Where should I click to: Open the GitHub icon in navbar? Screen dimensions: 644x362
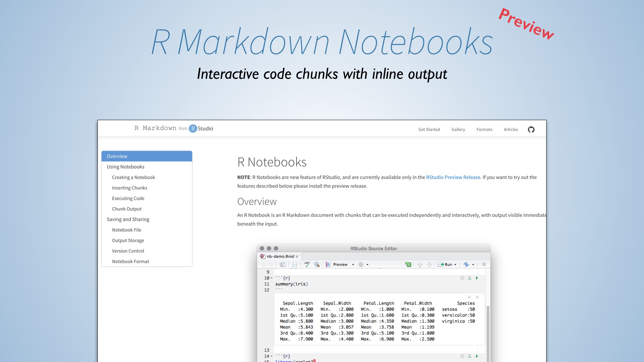[x=531, y=129]
